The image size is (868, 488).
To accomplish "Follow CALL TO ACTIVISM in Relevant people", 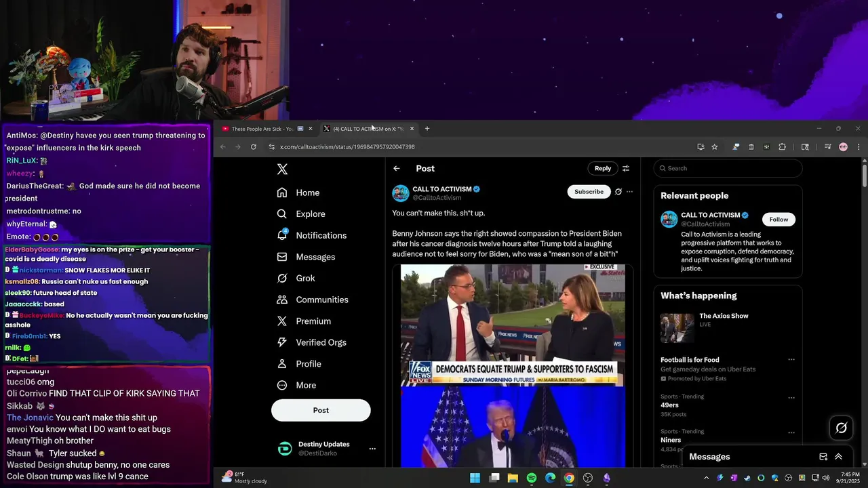I will [x=778, y=220].
